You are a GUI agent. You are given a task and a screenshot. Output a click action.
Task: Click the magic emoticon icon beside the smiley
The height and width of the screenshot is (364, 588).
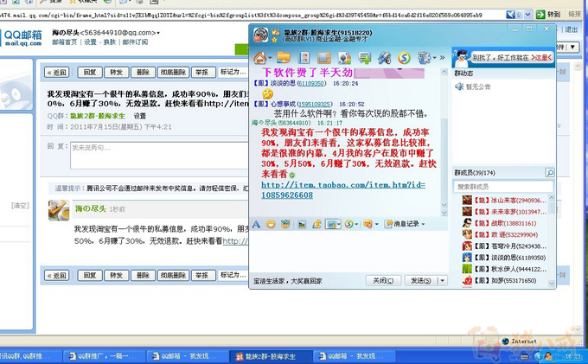click(285, 224)
